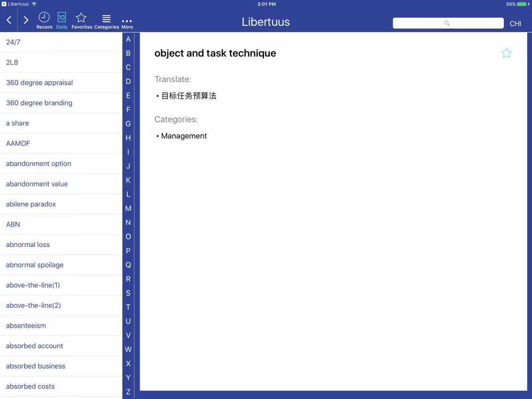This screenshot has width=532, height=399.
Task: Jump to letter V in the index
Action: [x=128, y=335]
